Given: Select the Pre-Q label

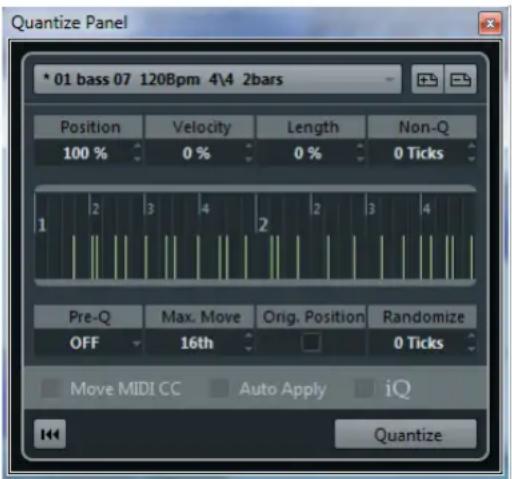Looking at the screenshot, I should [89, 317].
